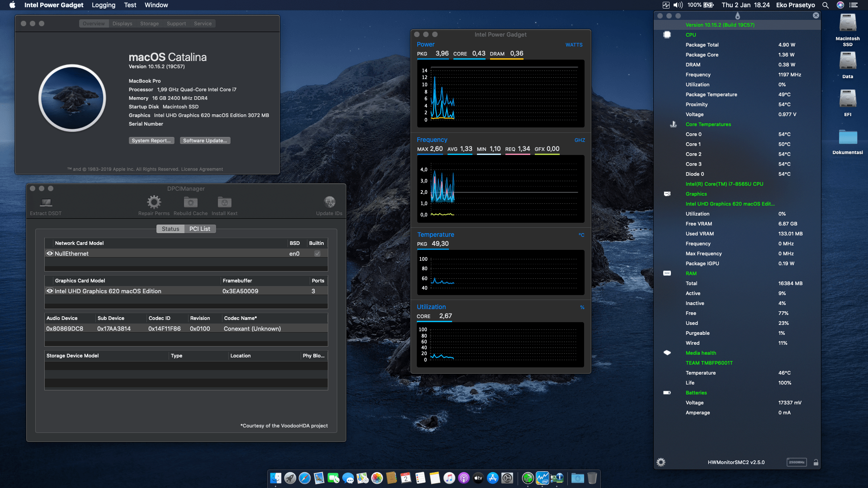Viewport: 868px width, 488px height.
Task: Click the Media health disk icon
Action: pyautogui.click(x=667, y=353)
